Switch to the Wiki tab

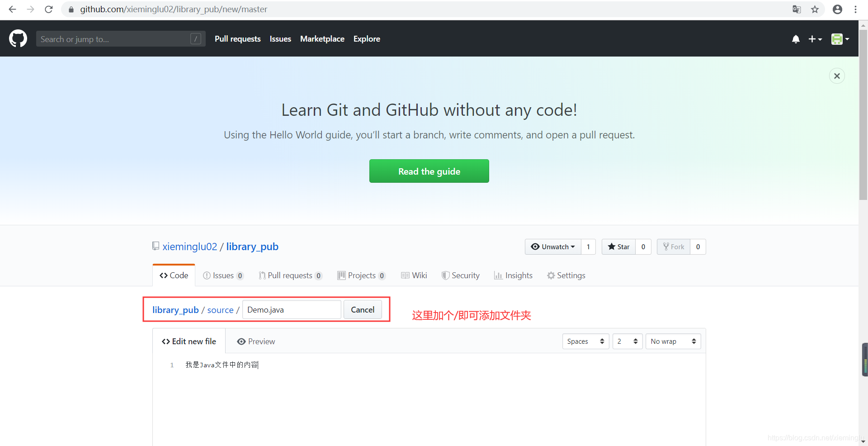[x=414, y=275]
